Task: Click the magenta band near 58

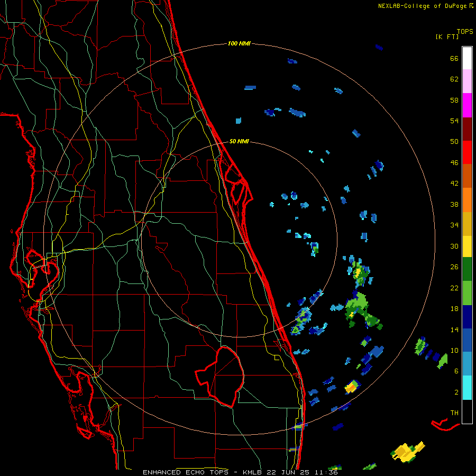Action: click(467, 105)
